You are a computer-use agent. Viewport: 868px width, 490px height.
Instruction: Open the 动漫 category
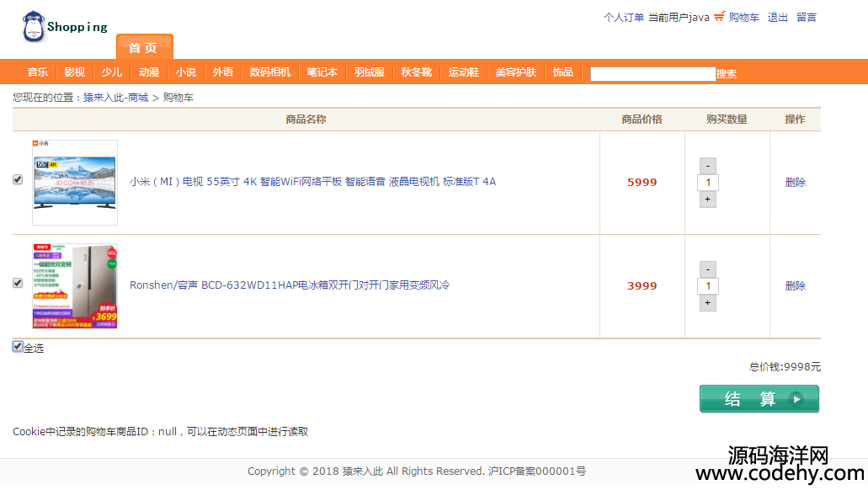(x=149, y=72)
